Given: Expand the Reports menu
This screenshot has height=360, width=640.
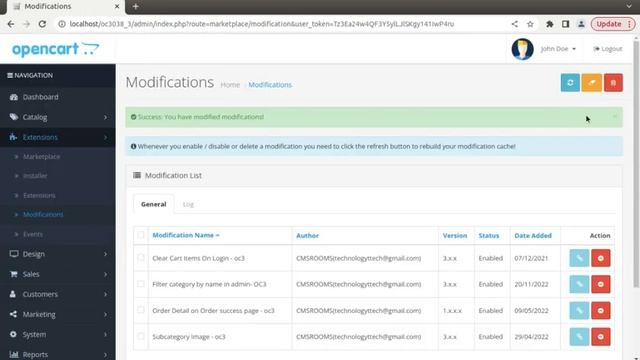Looking at the screenshot, I should coord(58,354).
